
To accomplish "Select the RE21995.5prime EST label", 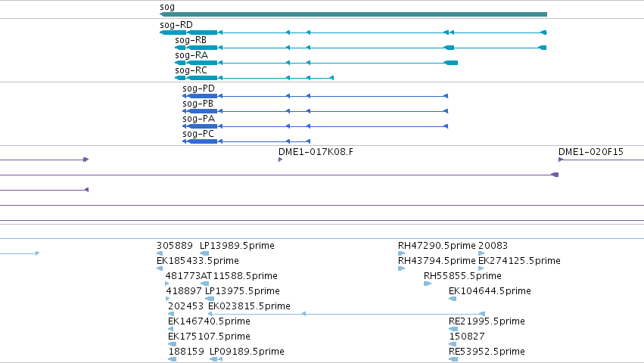I will [x=487, y=321].
